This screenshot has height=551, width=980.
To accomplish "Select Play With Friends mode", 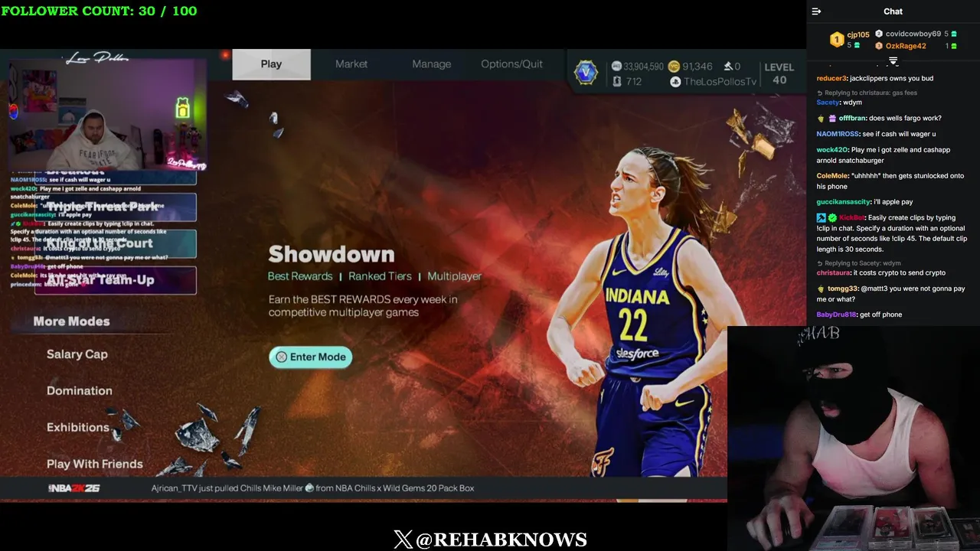I will pyautogui.click(x=94, y=464).
